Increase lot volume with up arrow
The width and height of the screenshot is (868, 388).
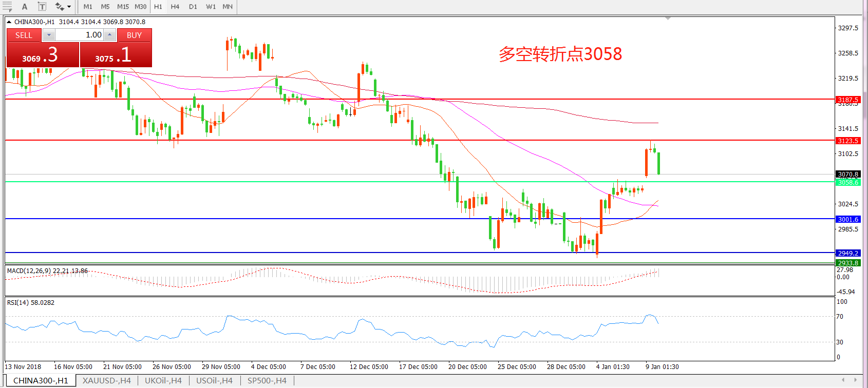(109, 35)
